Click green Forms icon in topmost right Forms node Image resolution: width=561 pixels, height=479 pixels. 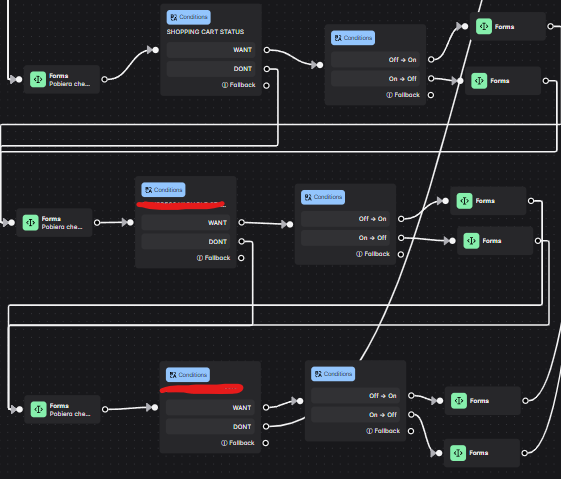click(x=484, y=26)
